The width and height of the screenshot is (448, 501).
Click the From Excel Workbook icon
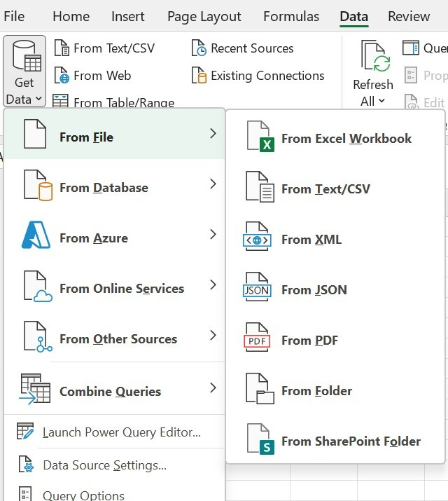click(x=260, y=136)
